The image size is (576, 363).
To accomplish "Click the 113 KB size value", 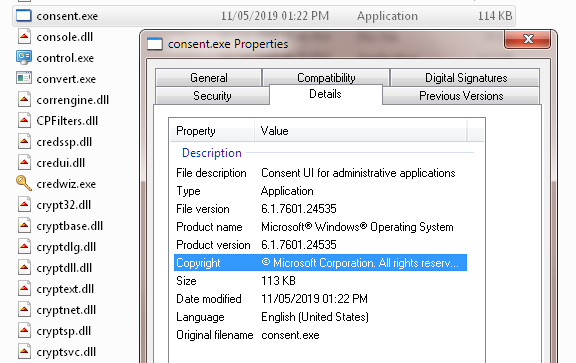I will click(278, 281).
